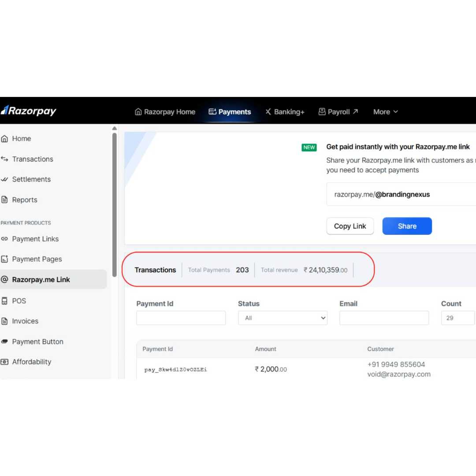
Task: Open POS in the sidebar
Action: tap(19, 301)
